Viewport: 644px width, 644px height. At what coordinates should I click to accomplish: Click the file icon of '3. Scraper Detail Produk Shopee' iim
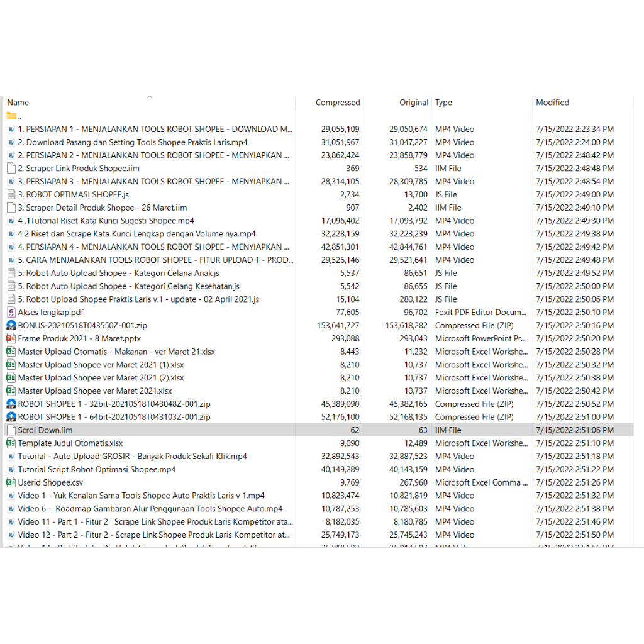11,208
